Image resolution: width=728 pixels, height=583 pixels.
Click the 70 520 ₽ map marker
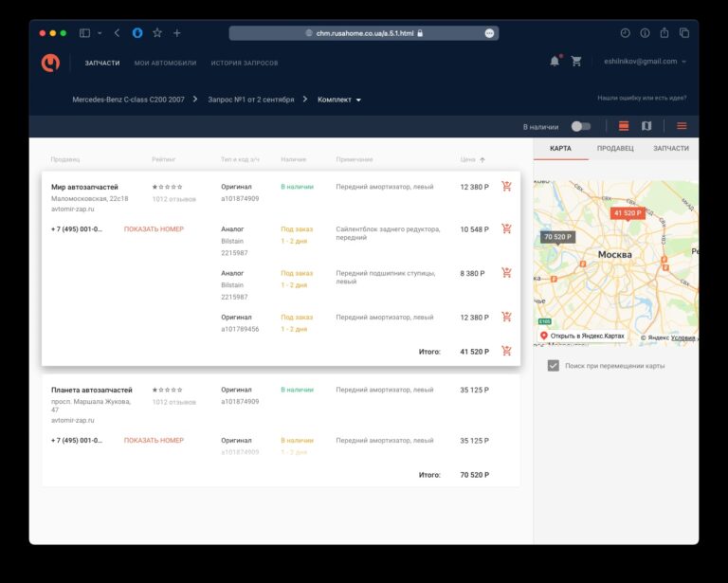coord(557,237)
